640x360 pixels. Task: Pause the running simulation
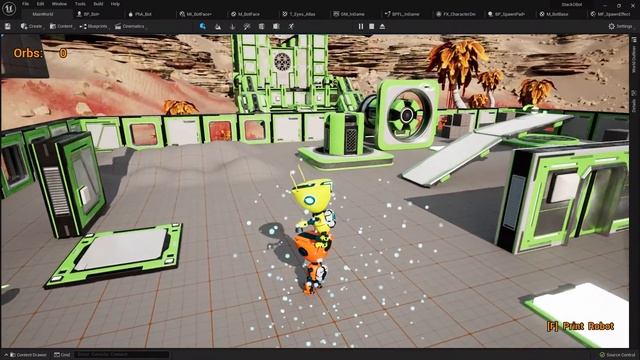[361, 26]
